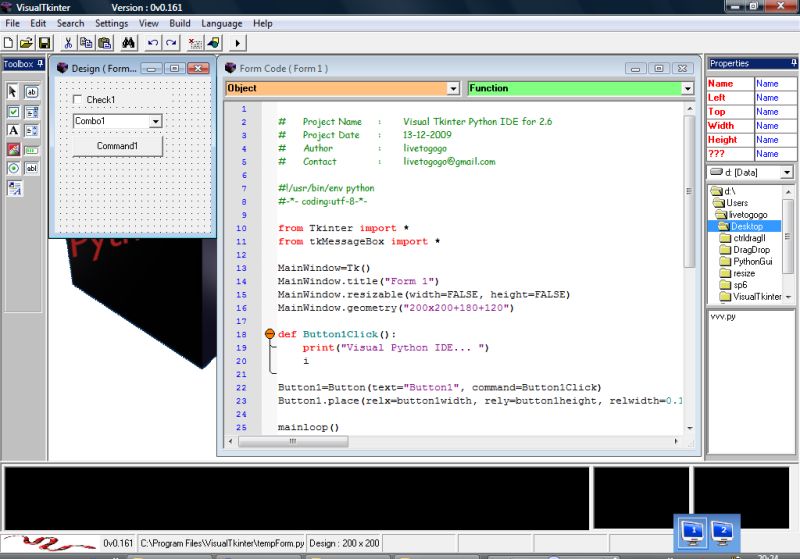Screen dimensions: 800x559
Task: Open the File menu
Action: click(x=12, y=23)
